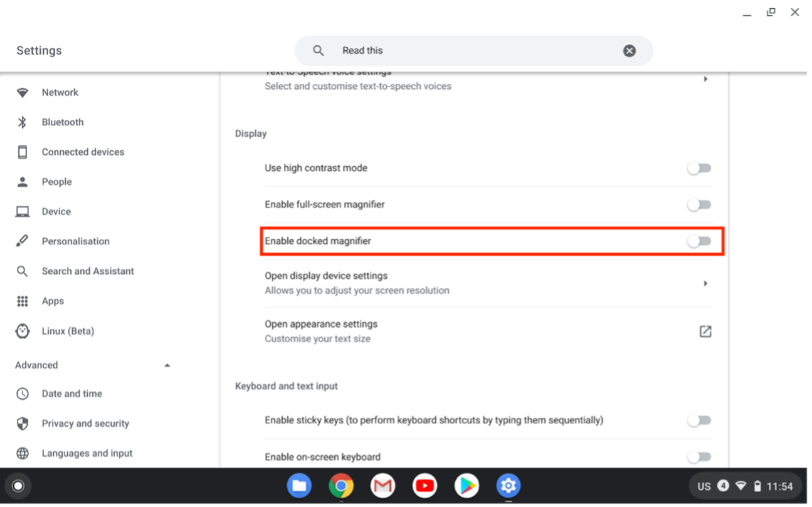Open the People section icon
The image size is (812, 507).
[x=23, y=181]
